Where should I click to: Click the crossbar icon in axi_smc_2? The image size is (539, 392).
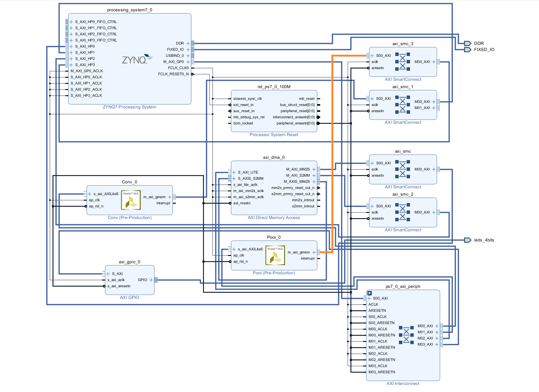403,212
